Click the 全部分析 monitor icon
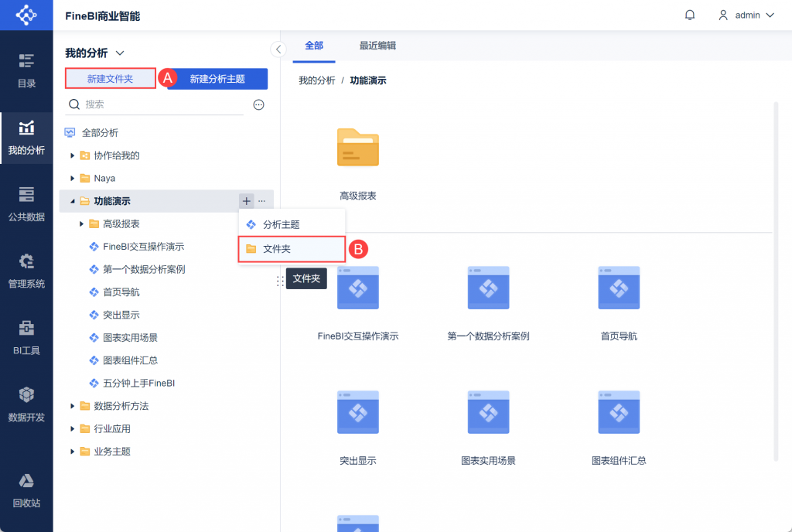Viewport: 792px width, 532px height. click(x=70, y=133)
